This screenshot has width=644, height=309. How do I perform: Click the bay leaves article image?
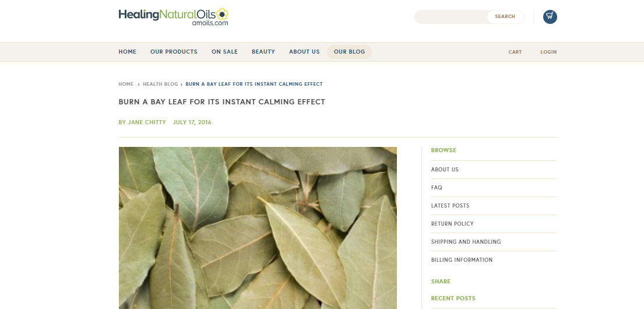click(258, 228)
